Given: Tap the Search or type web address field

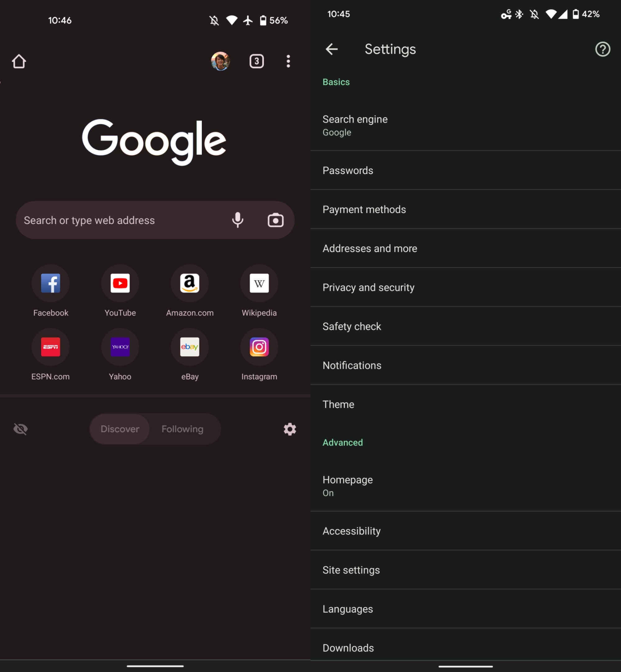Looking at the screenshot, I should click(x=155, y=220).
